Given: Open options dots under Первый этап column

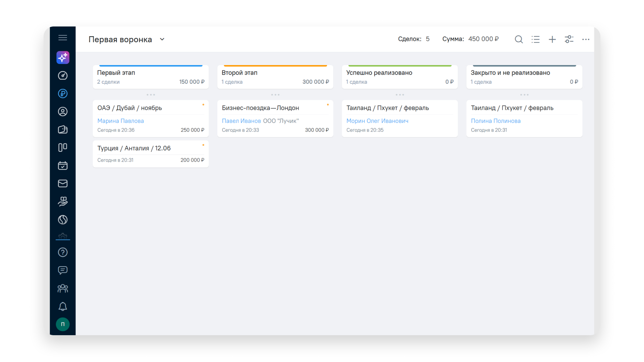Looking at the screenshot, I should 151,95.
